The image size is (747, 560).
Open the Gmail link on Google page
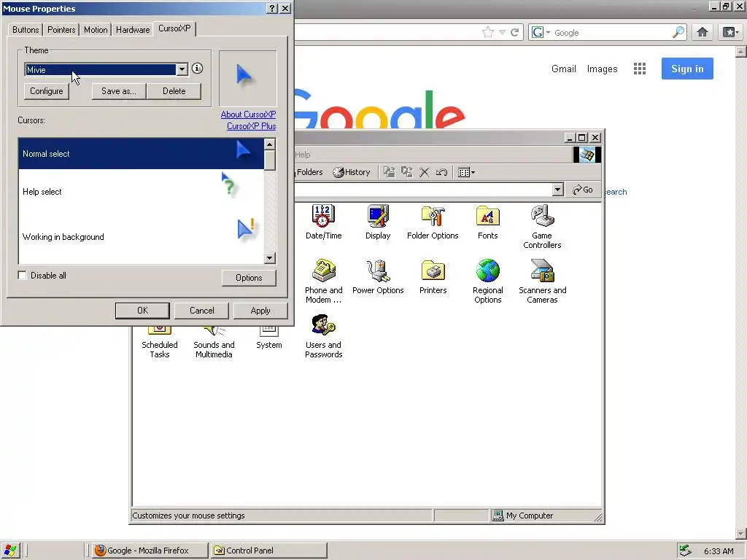(x=564, y=69)
